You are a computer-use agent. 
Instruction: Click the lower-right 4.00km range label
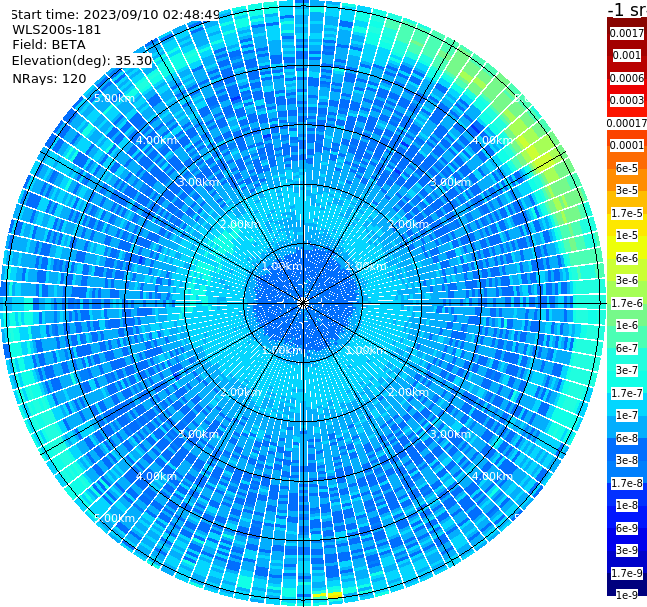492,476
